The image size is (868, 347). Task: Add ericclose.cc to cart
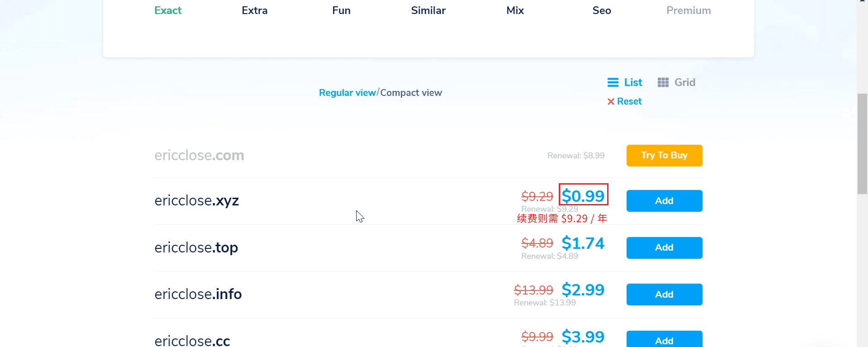tap(664, 339)
